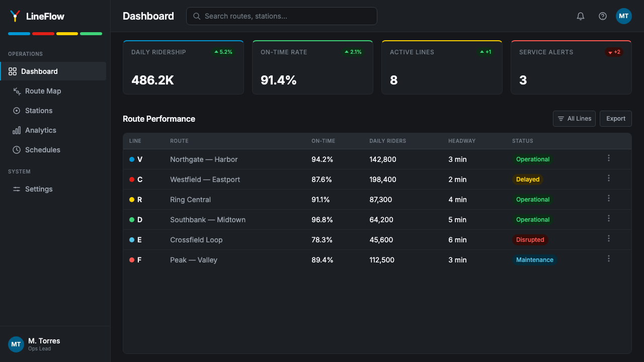Click the blue color bar under logo
This screenshot has width=644, height=362.
[19, 34]
